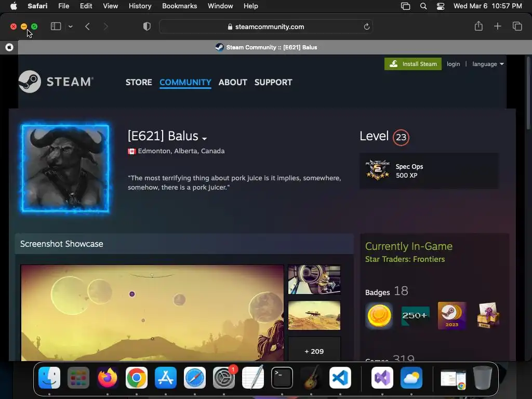Click the Install Steam button
This screenshot has height=399, width=532.
click(413, 64)
